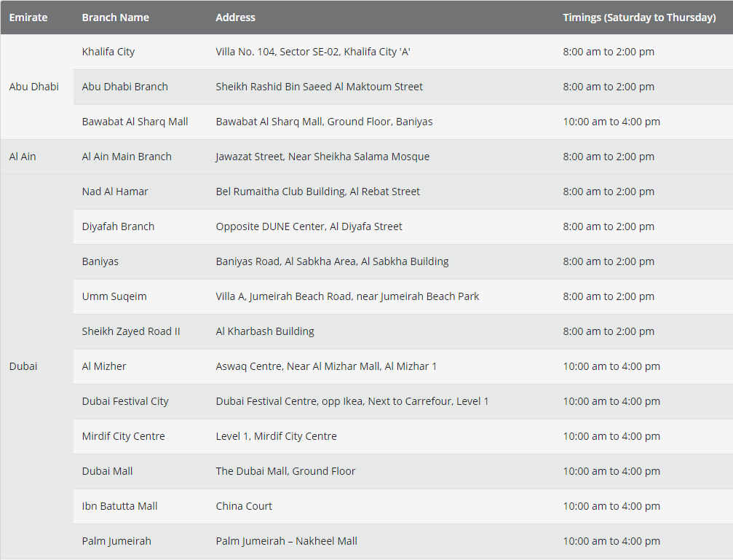Select the Al Mizher branch name

[104, 366]
